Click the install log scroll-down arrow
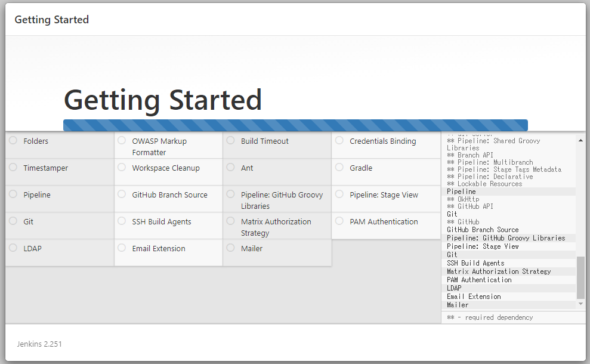The height and width of the screenshot is (364, 590). [580, 304]
